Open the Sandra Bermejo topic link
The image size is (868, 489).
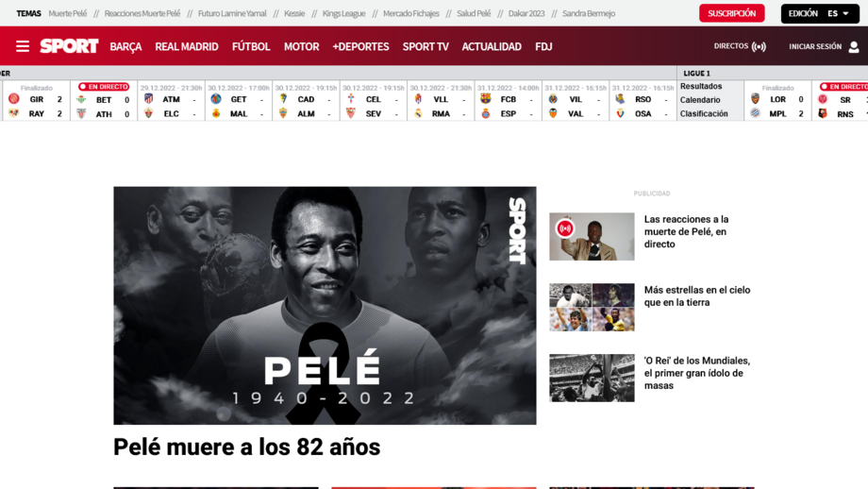tap(589, 13)
